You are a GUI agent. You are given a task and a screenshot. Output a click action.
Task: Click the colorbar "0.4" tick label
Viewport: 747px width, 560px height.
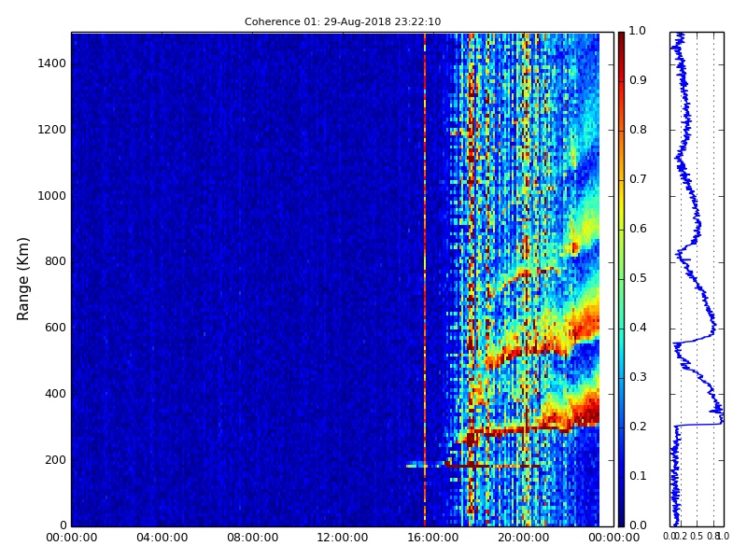pos(638,328)
